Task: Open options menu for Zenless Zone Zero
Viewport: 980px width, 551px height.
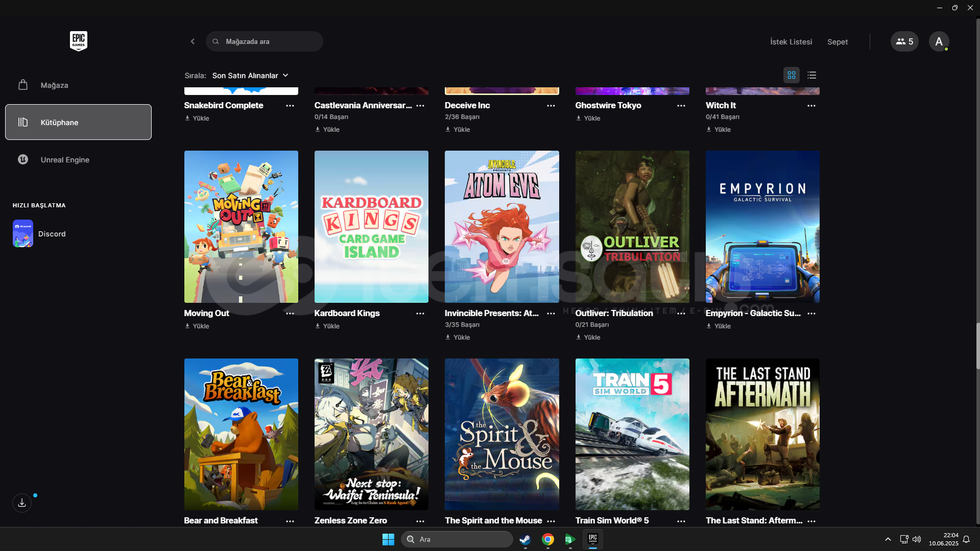Action: click(x=420, y=521)
